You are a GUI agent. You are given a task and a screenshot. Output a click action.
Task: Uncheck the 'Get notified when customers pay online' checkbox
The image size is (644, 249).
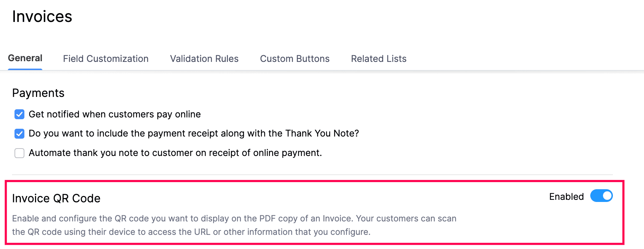coord(19,114)
